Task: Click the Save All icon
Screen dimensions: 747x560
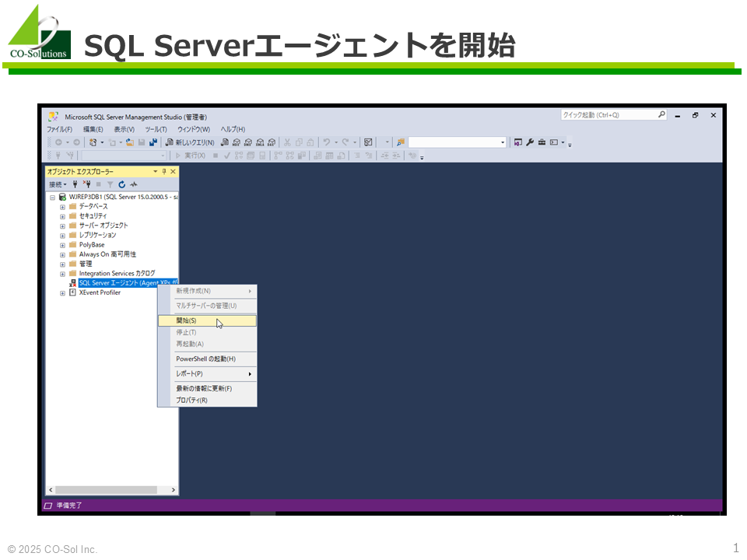Action: click(x=153, y=142)
